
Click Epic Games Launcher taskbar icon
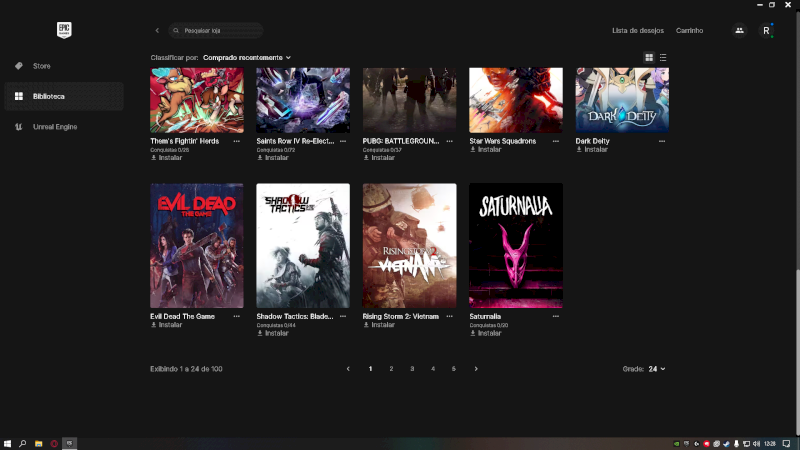[69, 444]
